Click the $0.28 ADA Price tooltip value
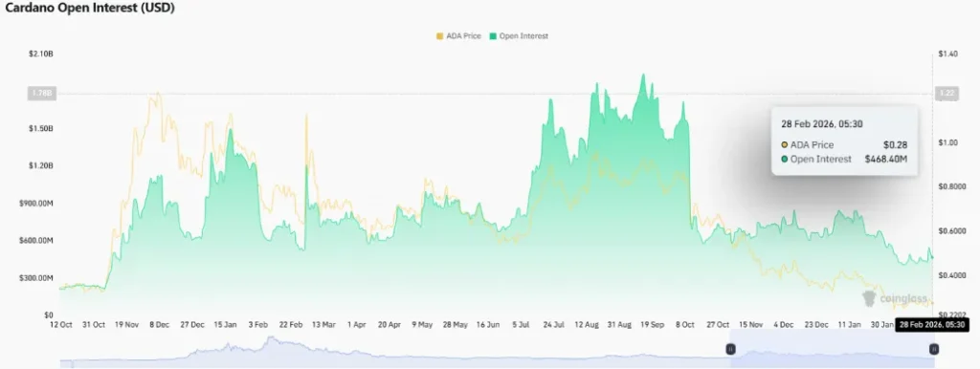 895,145
